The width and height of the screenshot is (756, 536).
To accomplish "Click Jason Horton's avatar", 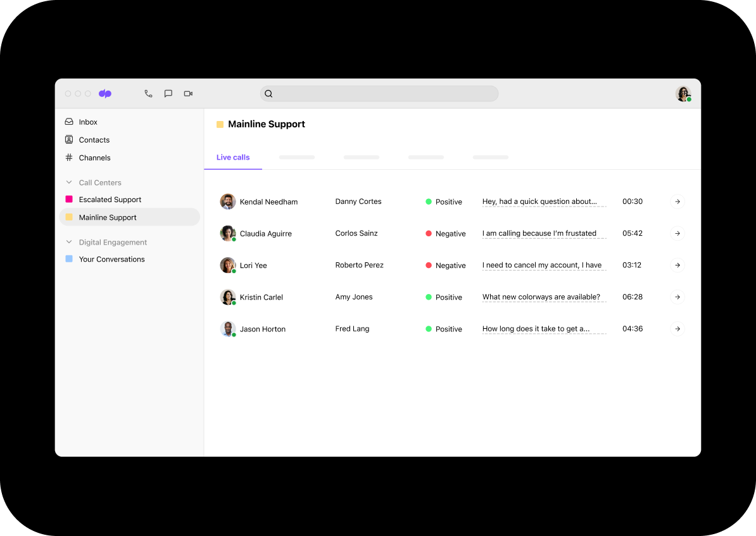I will 227,329.
